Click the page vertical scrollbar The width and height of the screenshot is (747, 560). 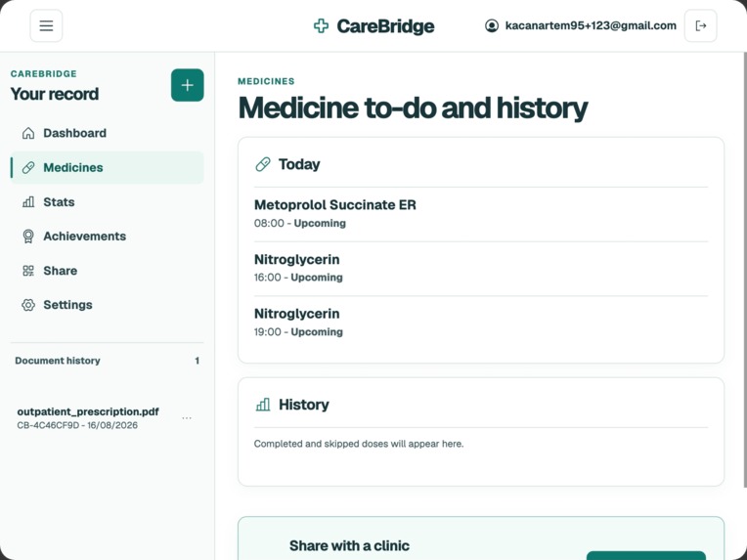pyautogui.click(x=745, y=270)
